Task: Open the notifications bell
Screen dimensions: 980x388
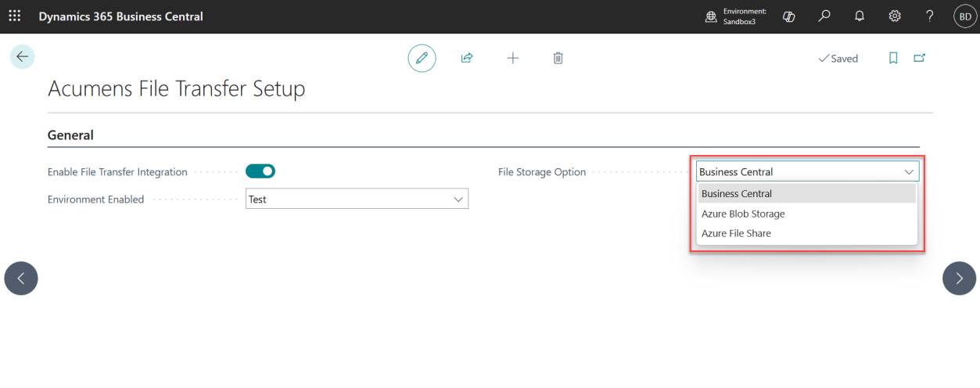Action: [x=860, y=16]
